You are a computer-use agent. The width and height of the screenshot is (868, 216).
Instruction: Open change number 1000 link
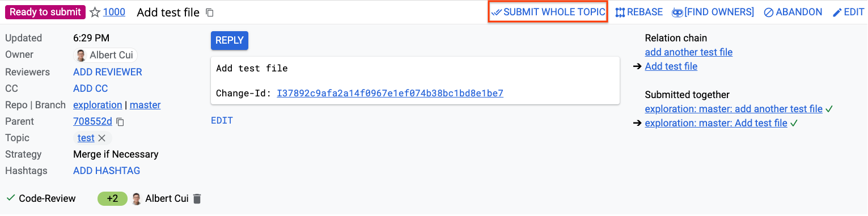[114, 12]
